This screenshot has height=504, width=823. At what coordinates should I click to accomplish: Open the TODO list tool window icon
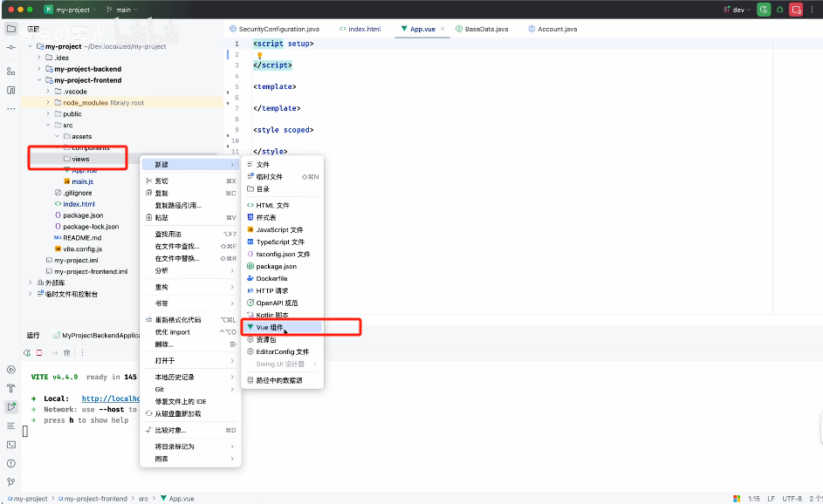pos(10,426)
